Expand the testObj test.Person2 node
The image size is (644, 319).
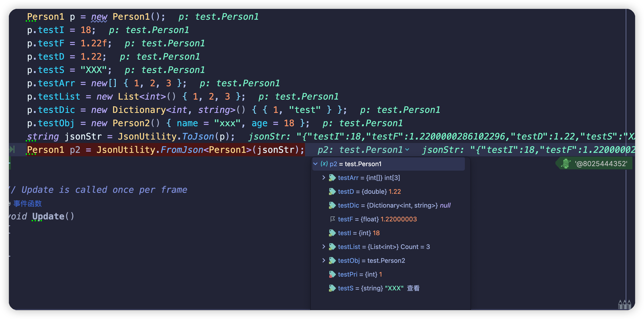[x=323, y=261]
